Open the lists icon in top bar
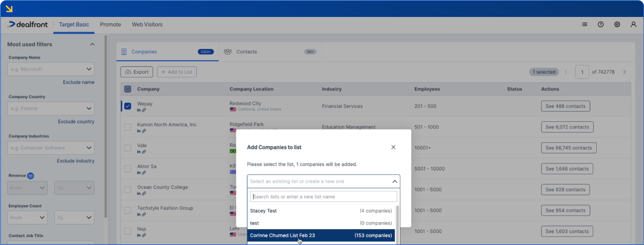Viewport: 644px width, 245px height. 584,25
